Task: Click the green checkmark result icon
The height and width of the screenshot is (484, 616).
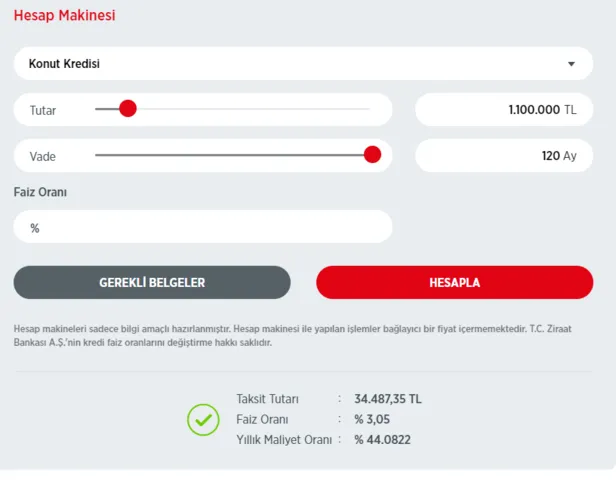Action: (x=203, y=419)
